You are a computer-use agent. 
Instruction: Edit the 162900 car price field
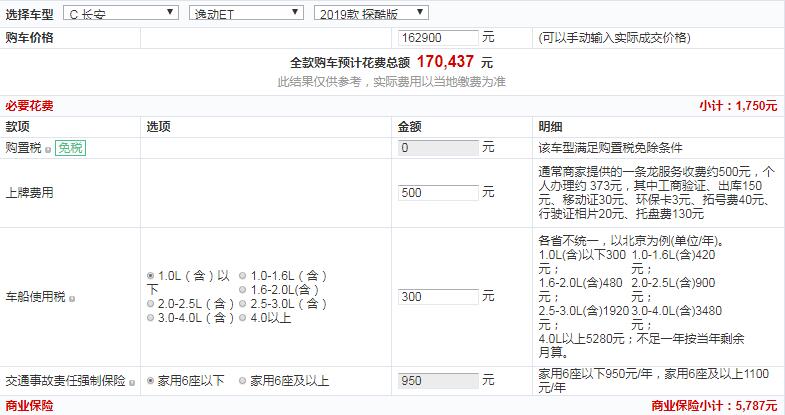pos(438,38)
